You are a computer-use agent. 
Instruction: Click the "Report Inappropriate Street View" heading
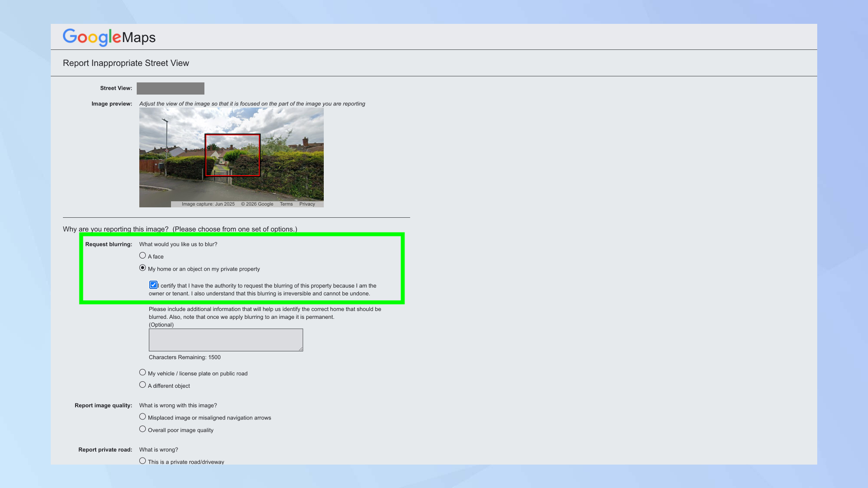pos(126,63)
